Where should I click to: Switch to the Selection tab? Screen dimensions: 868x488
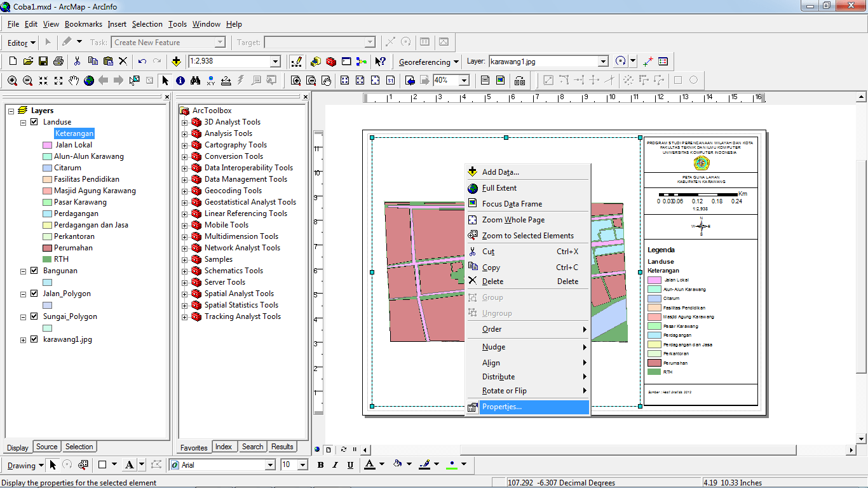point(79,447)
